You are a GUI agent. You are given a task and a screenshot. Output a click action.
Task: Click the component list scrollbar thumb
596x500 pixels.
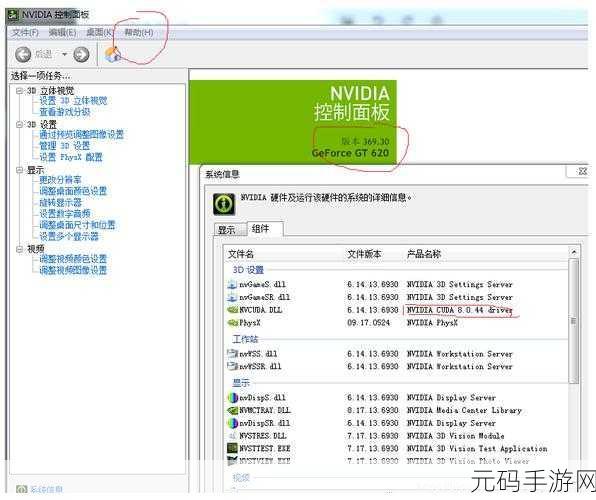click(574, 321)
